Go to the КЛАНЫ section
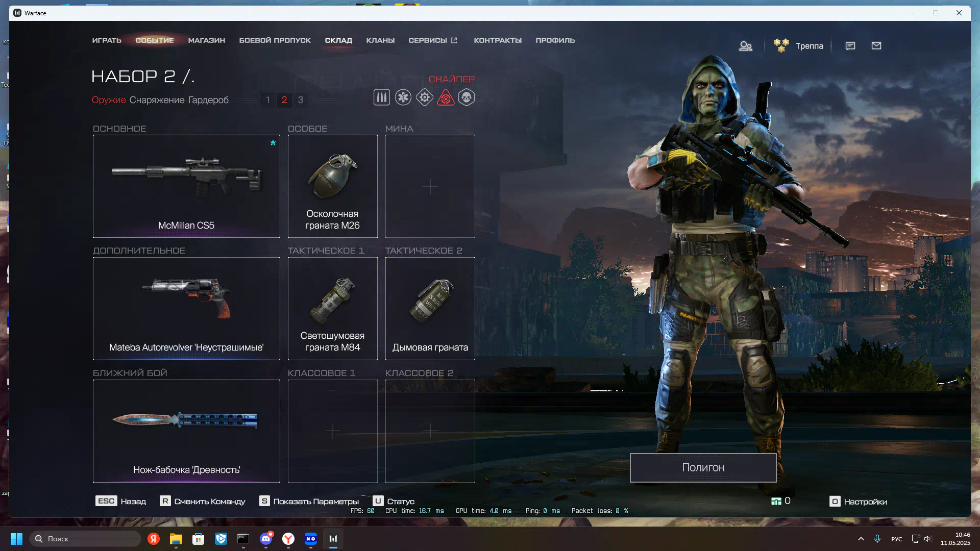This screenshot has width=980, height=551. 380,40
